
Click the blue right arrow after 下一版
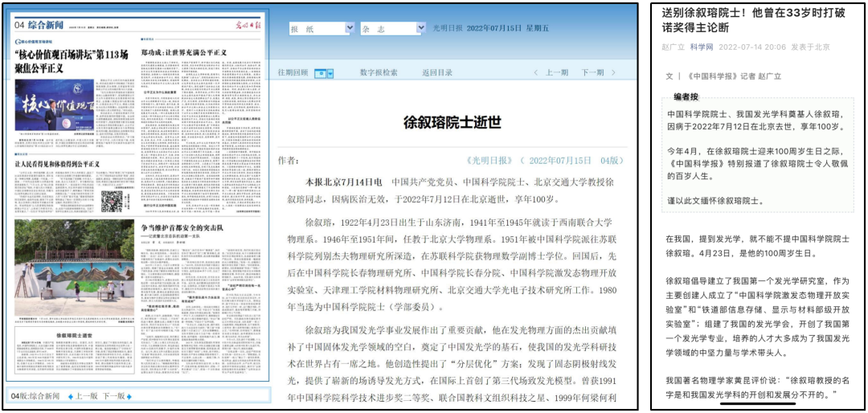point(129,396)
